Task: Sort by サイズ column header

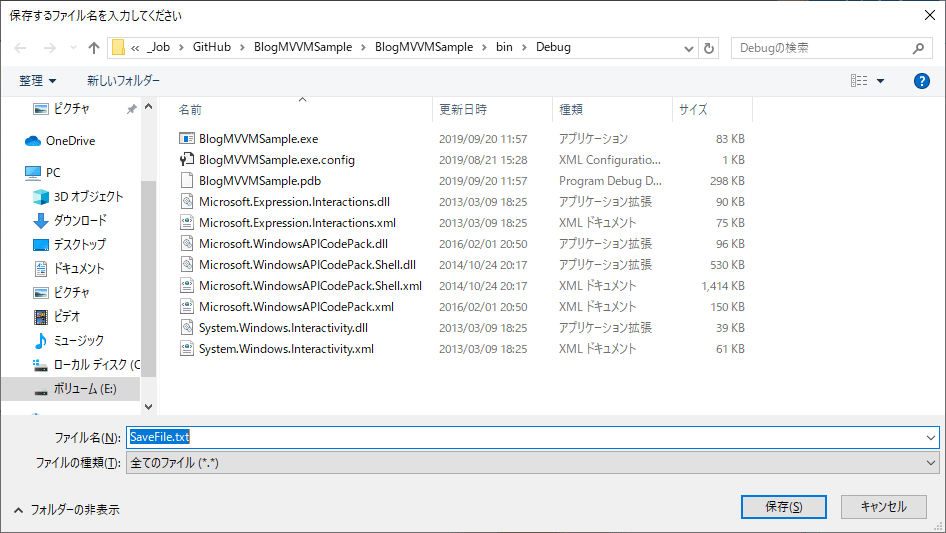Action: coord(693,110)
